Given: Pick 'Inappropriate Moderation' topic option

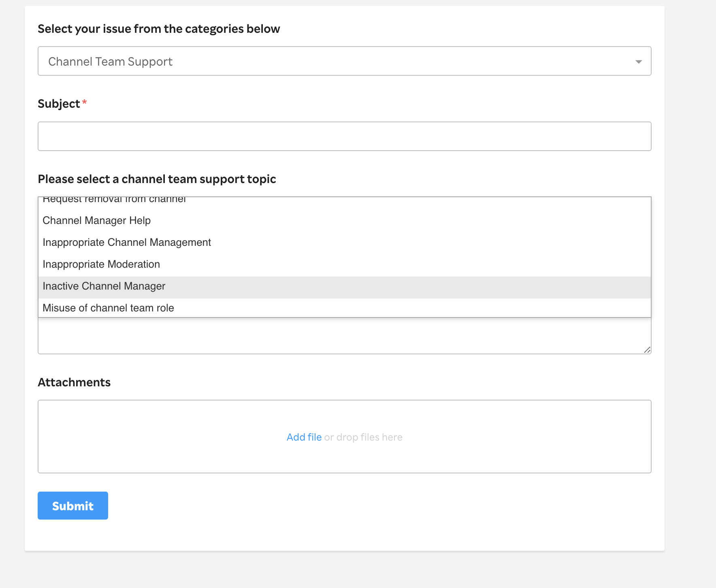Looking at the screenshot, I should tap(101, 264).
